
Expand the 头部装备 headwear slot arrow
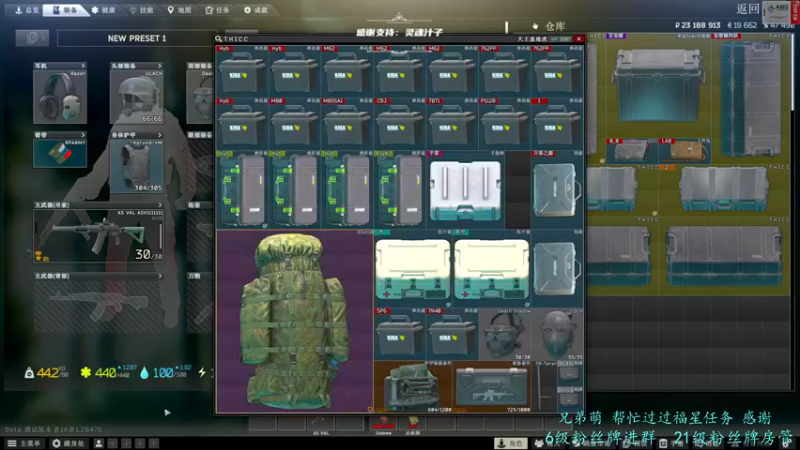(x=159, y=66)
